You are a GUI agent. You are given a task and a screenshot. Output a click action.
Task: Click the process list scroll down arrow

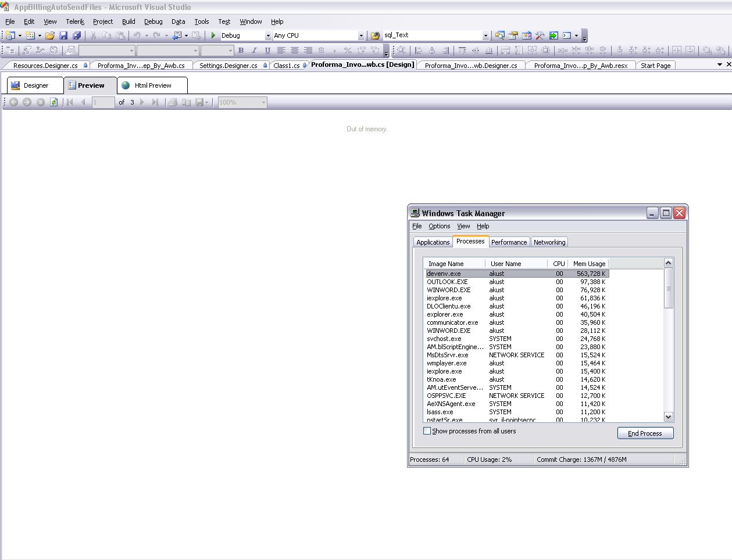click(x=668, y=417)
